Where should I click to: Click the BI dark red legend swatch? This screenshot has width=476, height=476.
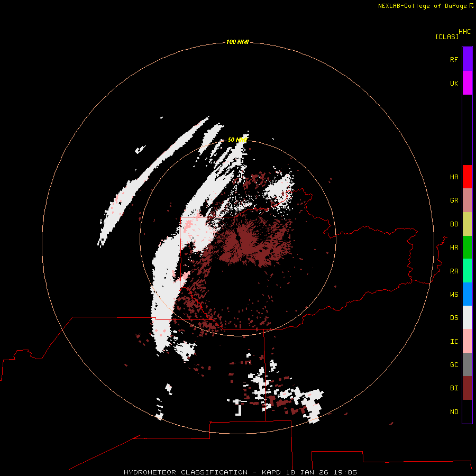467,388
